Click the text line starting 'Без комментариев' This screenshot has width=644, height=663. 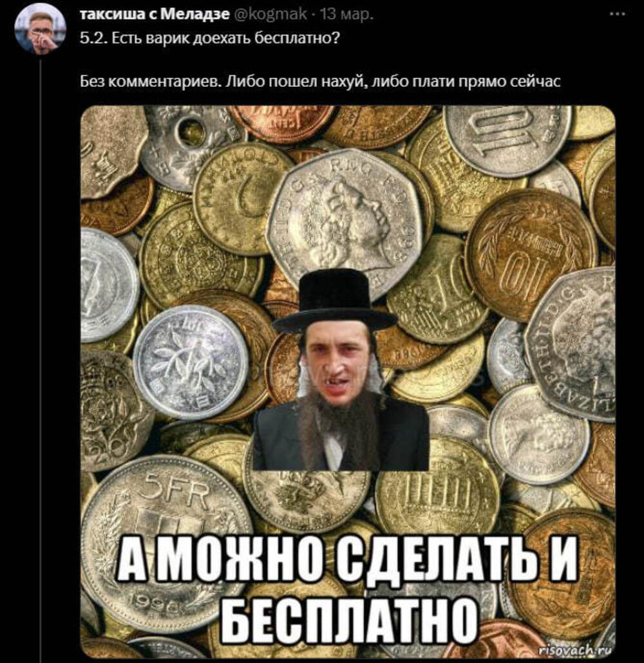coord(320,81)
